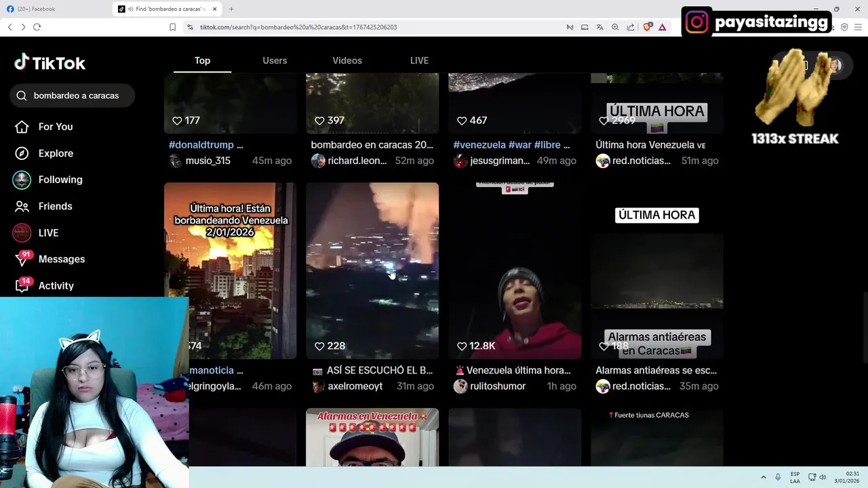The image size is (868, 488).
Task: Switch to the LIVE results tab
Action: (419, 60)
